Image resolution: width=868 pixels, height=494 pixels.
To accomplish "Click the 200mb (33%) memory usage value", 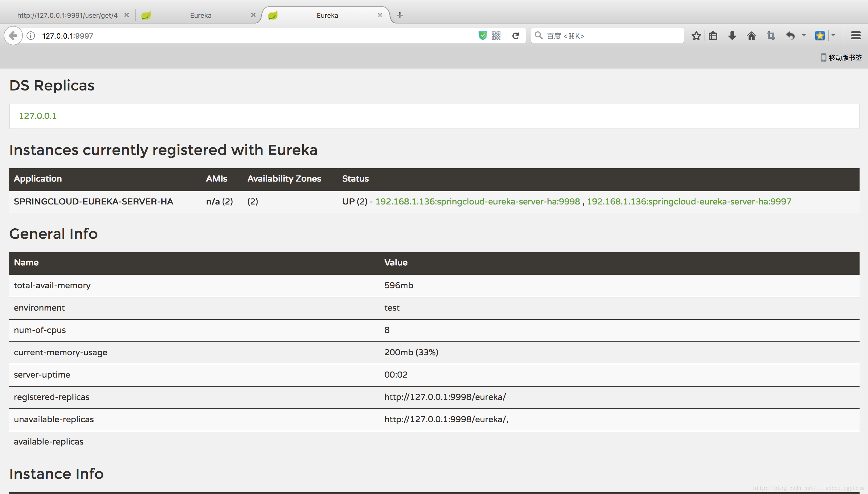I will pyautogui.click(x=411, y=352).
